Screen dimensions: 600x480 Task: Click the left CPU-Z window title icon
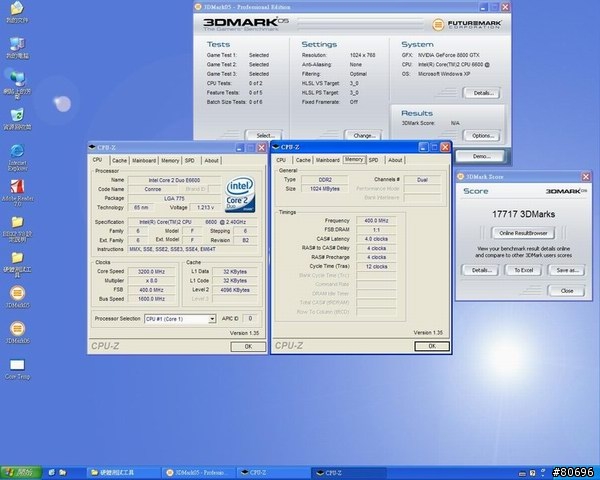[x=92, y=147]
